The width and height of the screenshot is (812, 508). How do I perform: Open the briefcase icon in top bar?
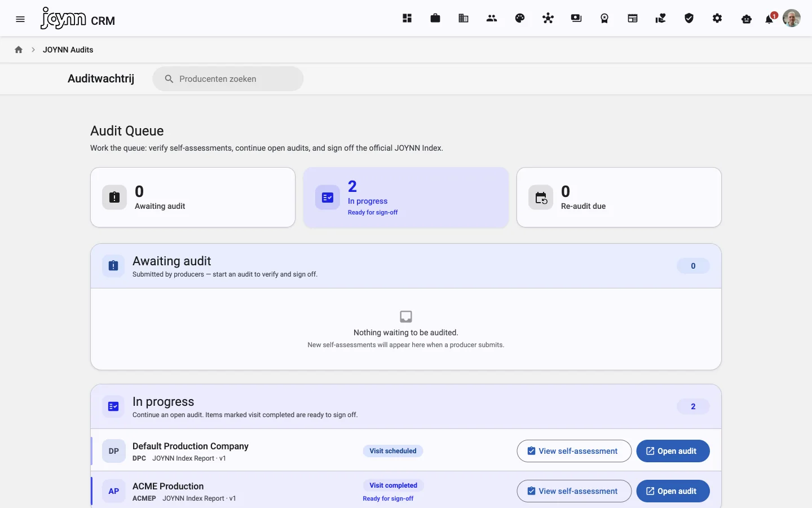click(x=435, y=19)
